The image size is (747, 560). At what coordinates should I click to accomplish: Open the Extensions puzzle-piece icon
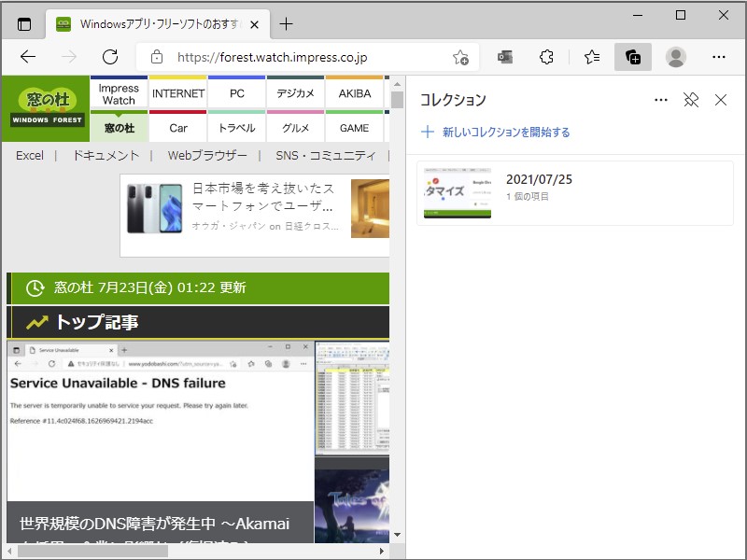tap(546, 57)
